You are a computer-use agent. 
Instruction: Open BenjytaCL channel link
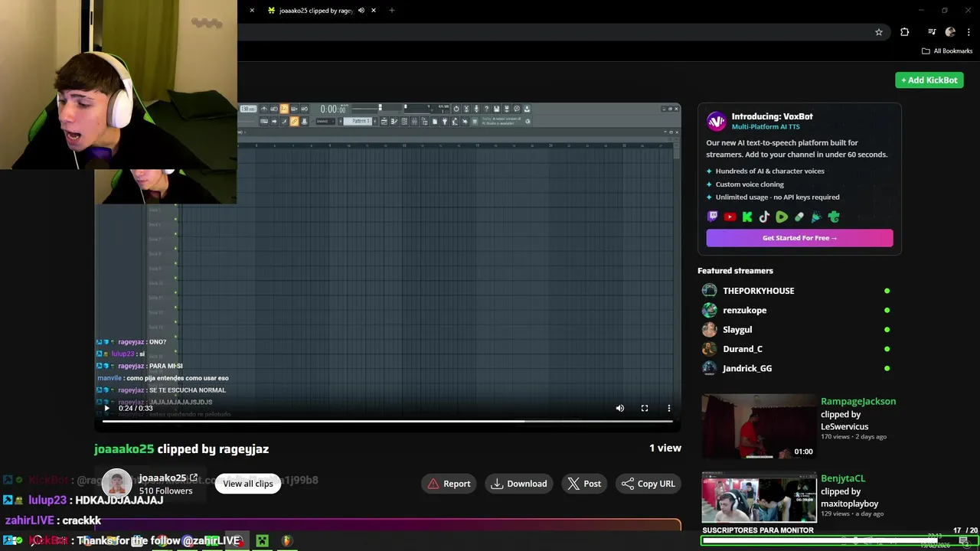(x=843, y=478)
